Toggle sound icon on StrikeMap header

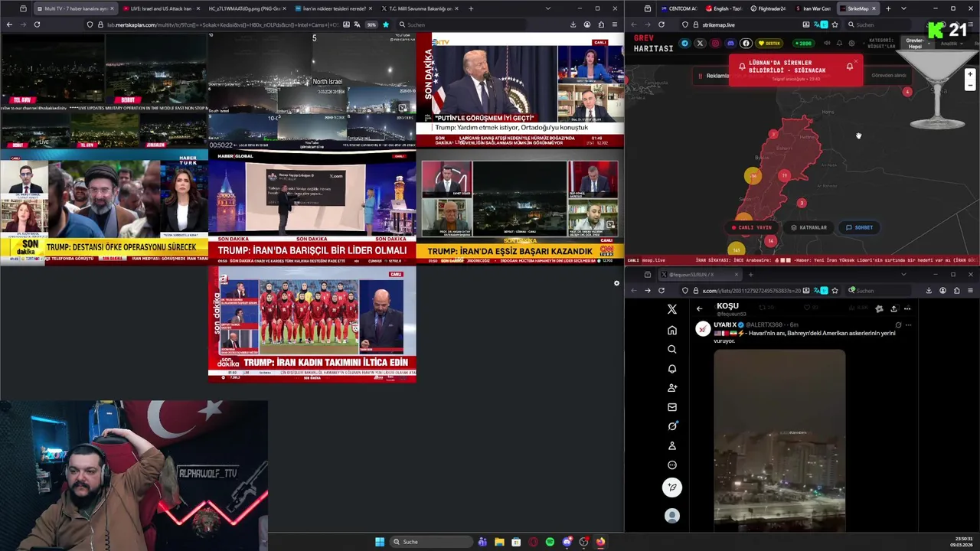[x=827, y=44]
